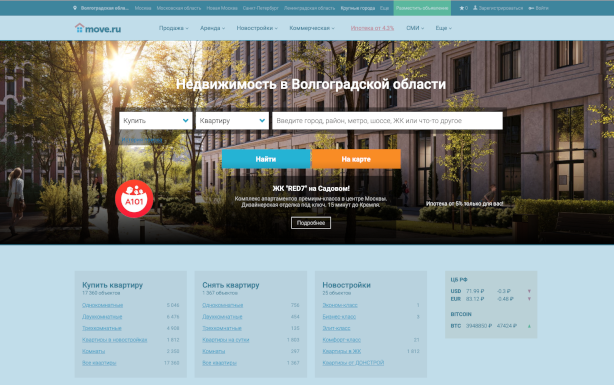Click the green BTC up arrow indicator
Viewport: 614px width, 385px height.
pyautogui.click(x=529, y=326)
